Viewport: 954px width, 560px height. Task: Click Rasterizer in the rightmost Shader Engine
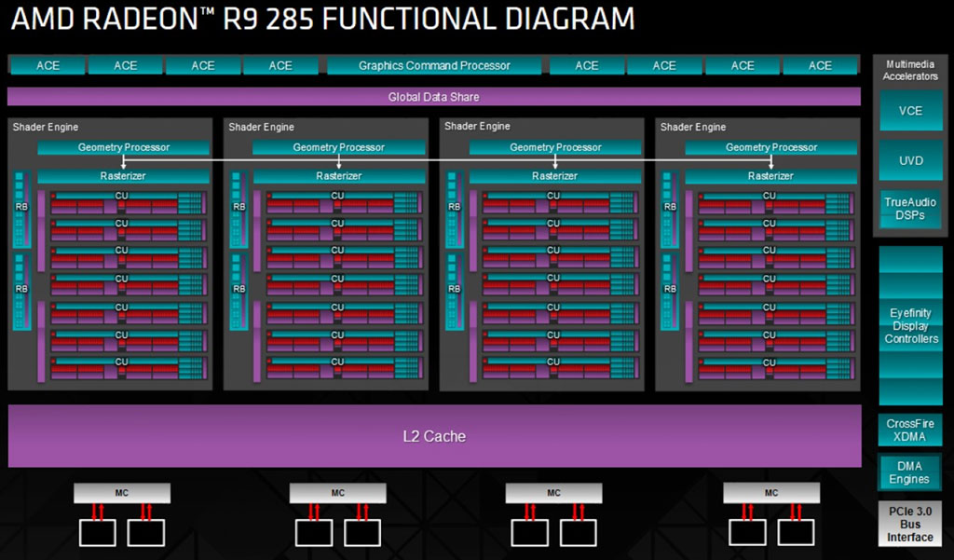point(770,176)
